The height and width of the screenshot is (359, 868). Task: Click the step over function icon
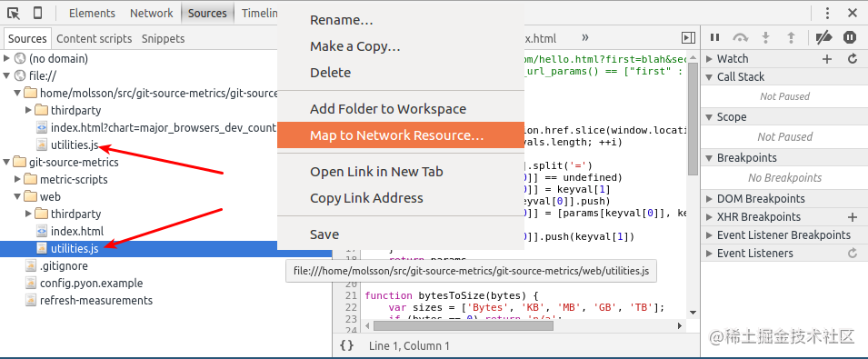[x=740, y=37]
